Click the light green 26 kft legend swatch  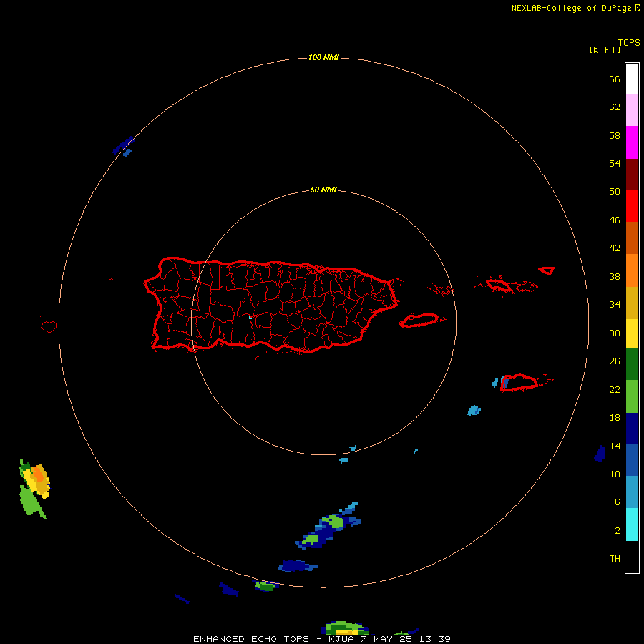point(632,396)
